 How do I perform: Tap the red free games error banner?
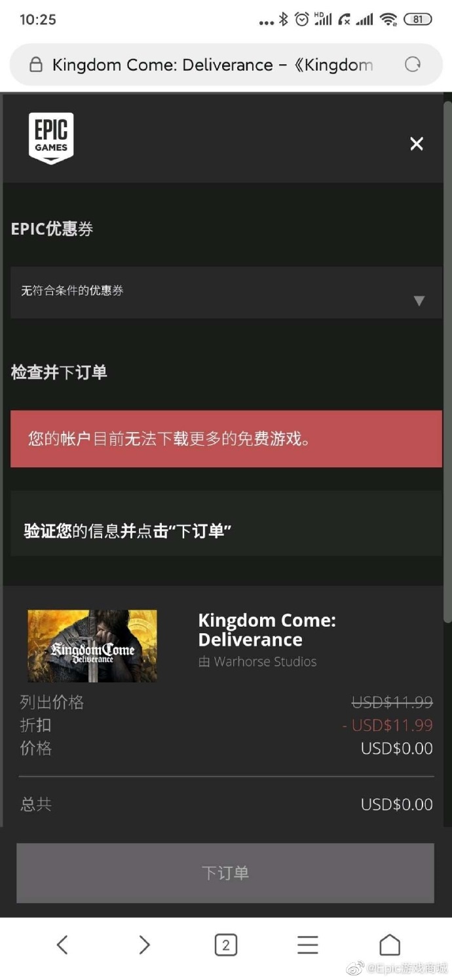click(226, 439)
